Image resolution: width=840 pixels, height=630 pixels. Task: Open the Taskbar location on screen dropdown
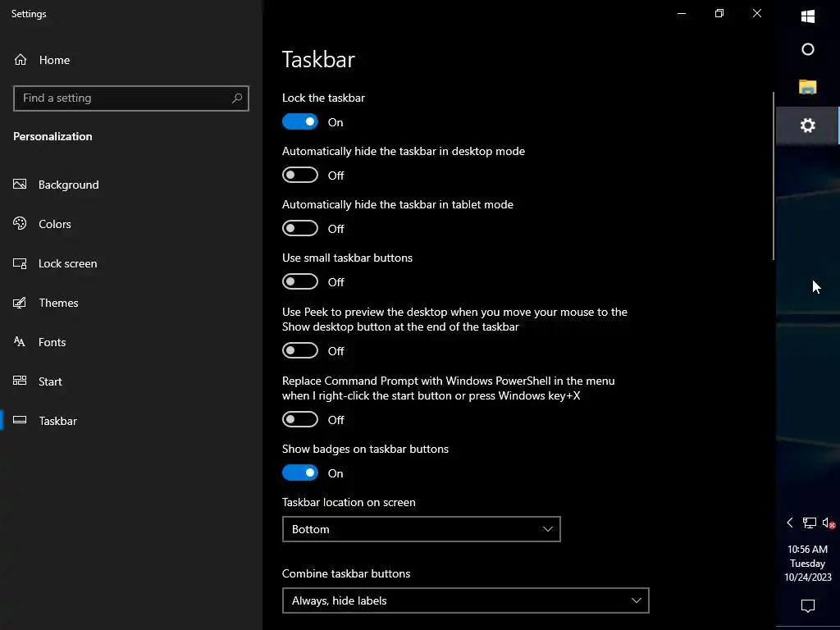421,529
